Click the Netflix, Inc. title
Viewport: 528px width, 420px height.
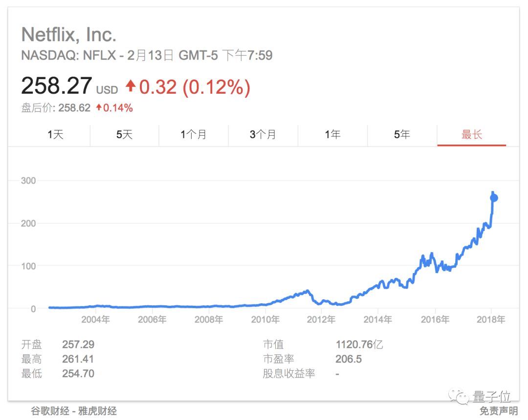[69, 34]
